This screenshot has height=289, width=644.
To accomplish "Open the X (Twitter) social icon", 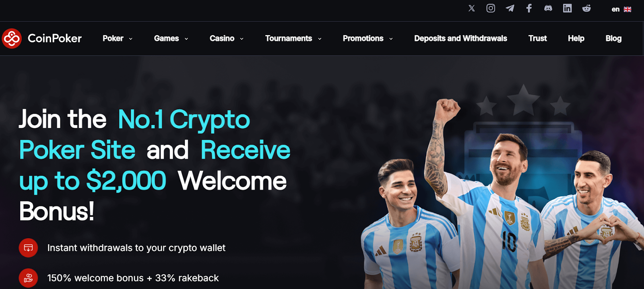I will pyautogui.click(x=472, y=8).
